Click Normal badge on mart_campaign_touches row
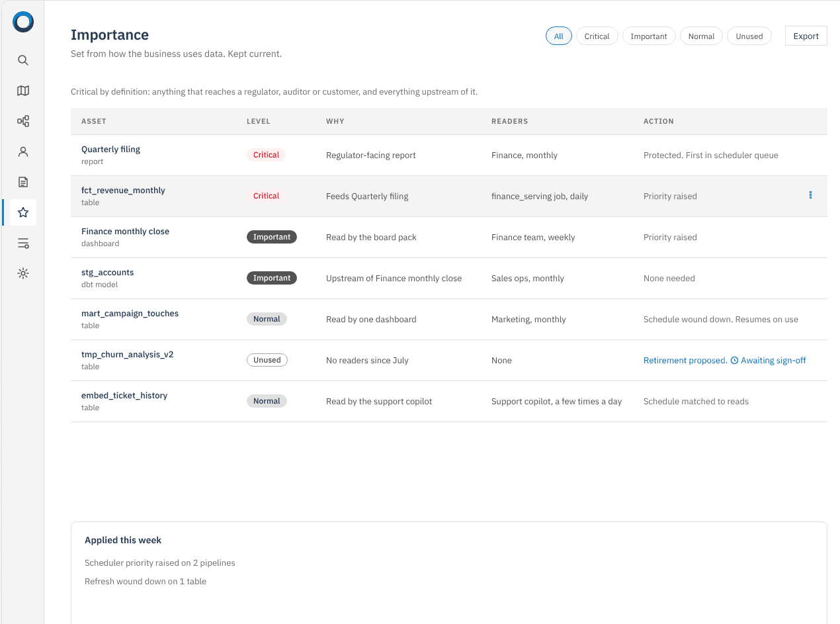Image resolution: width=840 pixels, height=624 pixels. coord(267,319)
